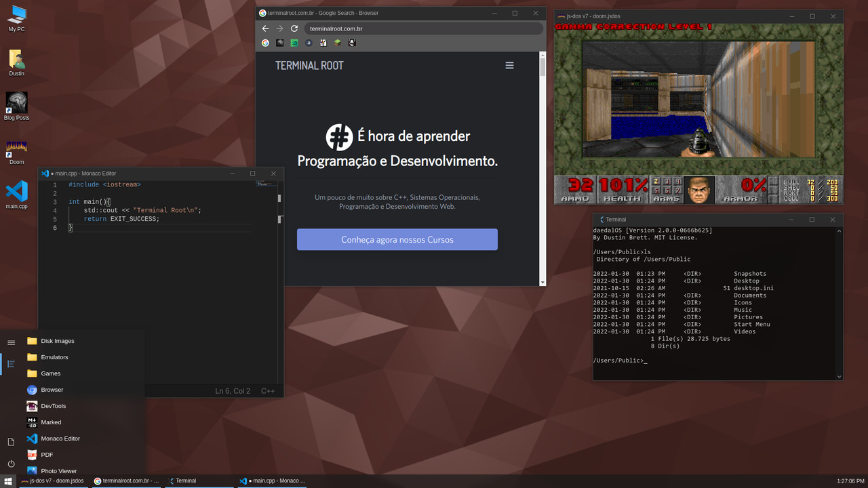Screen dimensions: 868x488
Task: Click the taskbar clock 1:27:06 PM
Action: [x=850, y=481]
